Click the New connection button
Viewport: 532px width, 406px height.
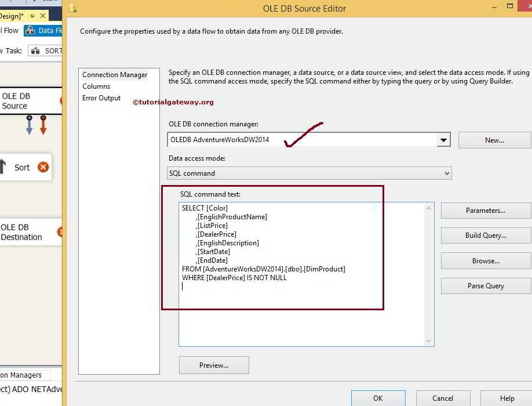click(x=493, y=140)
